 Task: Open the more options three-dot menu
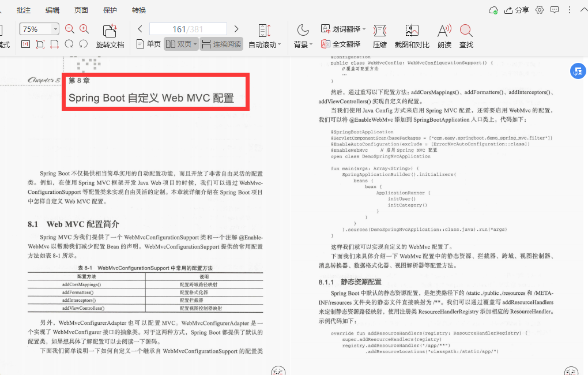(569, 10)
